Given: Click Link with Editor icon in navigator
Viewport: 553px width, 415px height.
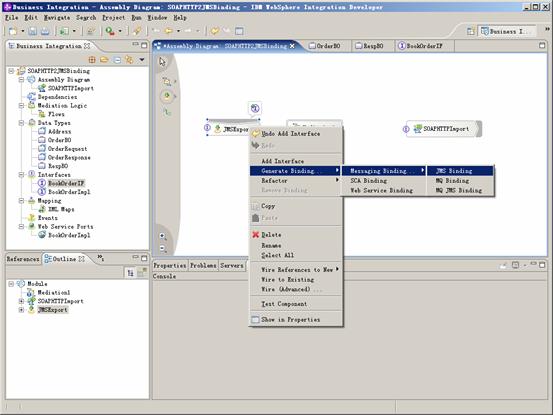Looking at the screenshot, I should [x=129, y=60].
